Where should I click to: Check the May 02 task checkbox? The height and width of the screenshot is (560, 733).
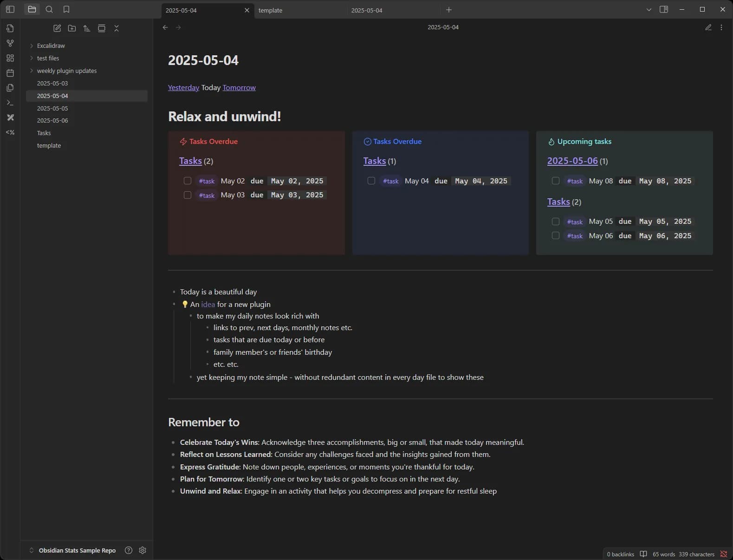(188, 181)
